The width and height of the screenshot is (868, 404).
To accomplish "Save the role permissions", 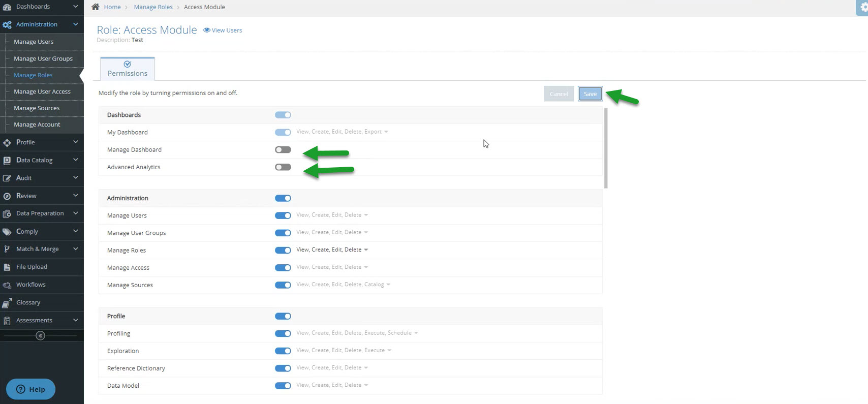I will 590,94.
